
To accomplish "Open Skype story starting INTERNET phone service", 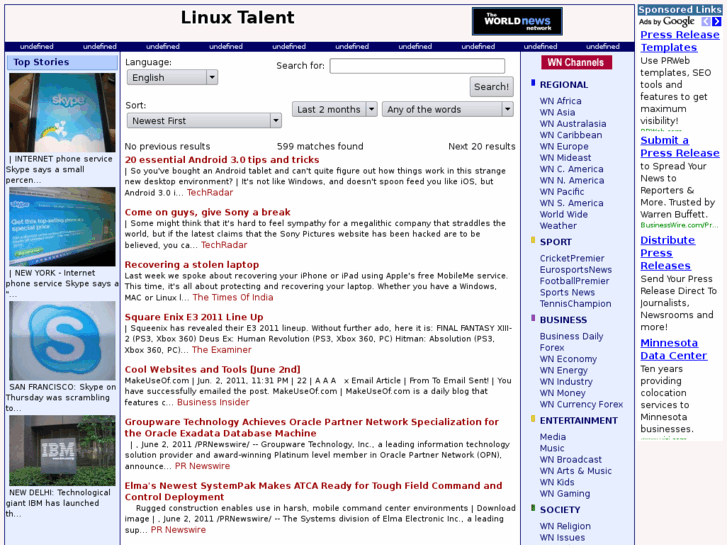I will (59, 169).
